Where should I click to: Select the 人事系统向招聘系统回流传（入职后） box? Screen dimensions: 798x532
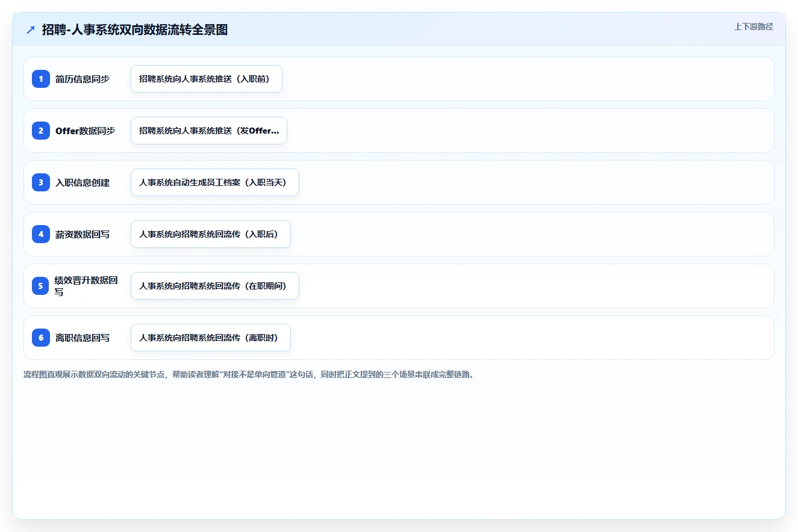tap(211, 234)
